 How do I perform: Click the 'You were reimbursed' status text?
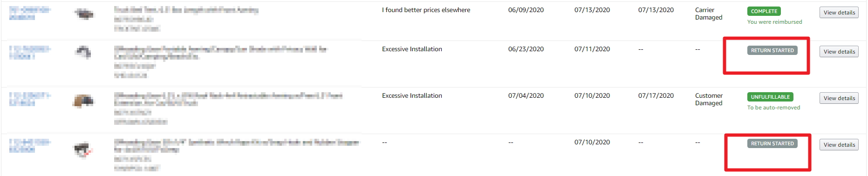coord(774,22)
